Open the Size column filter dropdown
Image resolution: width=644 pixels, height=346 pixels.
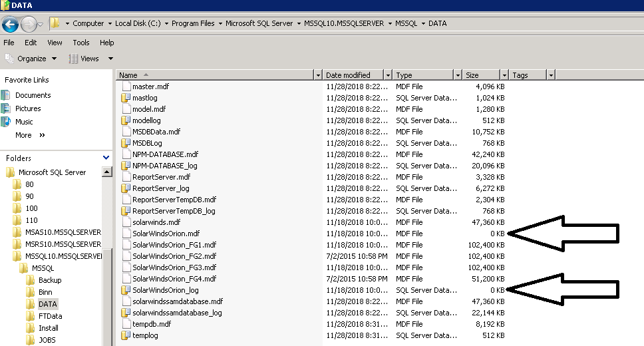coord(504,75)
